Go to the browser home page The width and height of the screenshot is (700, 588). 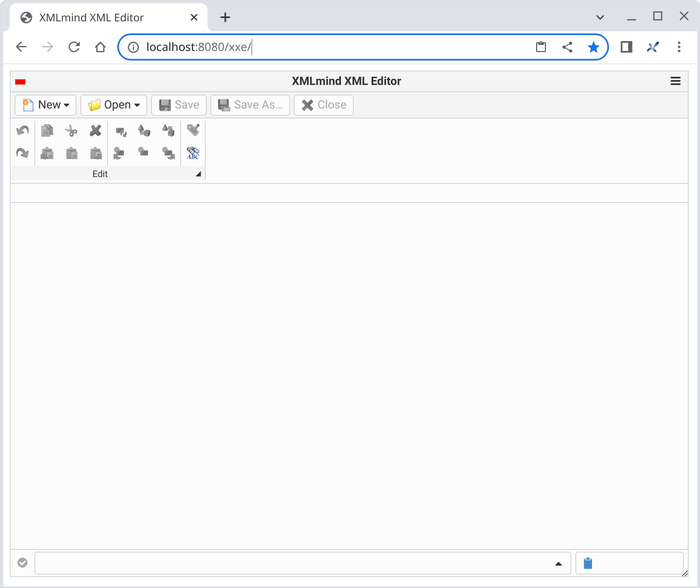(100, 47)
